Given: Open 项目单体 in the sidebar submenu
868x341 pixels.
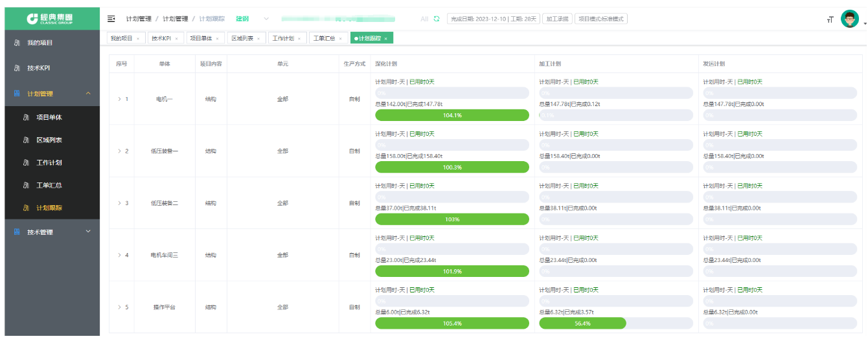Looking at the screenshot, I should click(52, 118).
